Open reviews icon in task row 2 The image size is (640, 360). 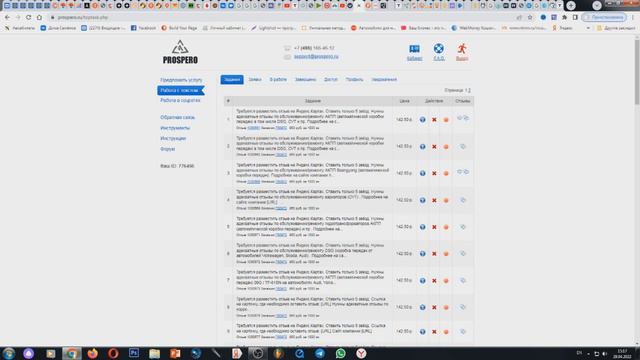(x=462, y=146)
